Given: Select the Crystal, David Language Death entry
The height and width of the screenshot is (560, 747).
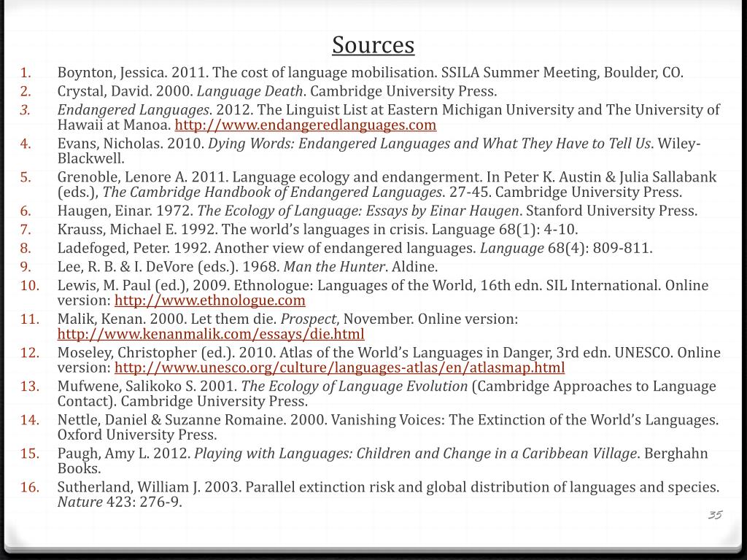Looking at the screenshot, I should (276, 91).
